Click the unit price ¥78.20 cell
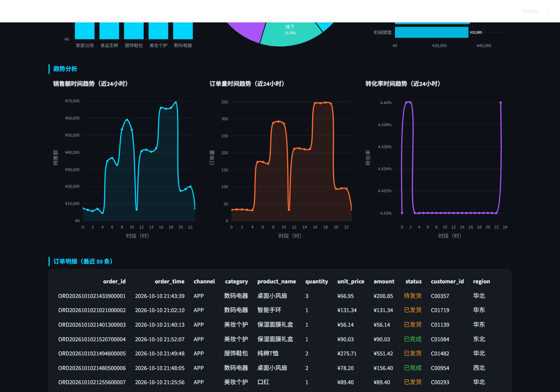The image size is (560, 392). [345, 368]
